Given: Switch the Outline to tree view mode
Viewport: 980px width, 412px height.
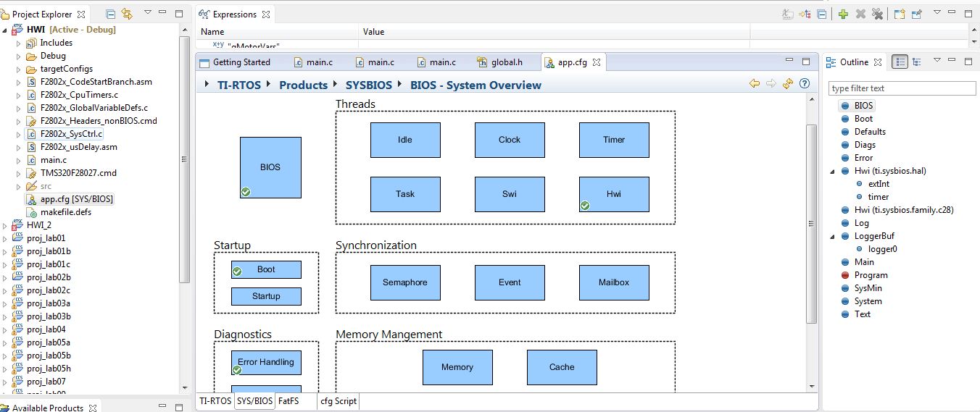Looking at the screenshot, I should 918,62.
